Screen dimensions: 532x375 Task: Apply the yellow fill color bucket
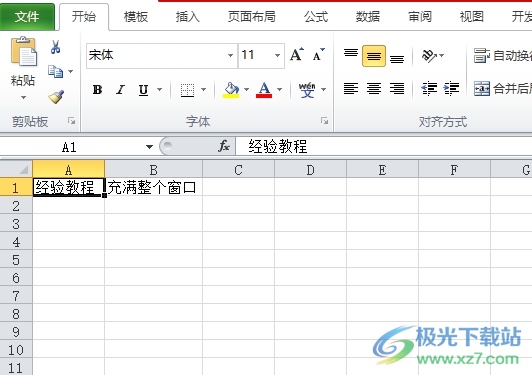(231, 90)
